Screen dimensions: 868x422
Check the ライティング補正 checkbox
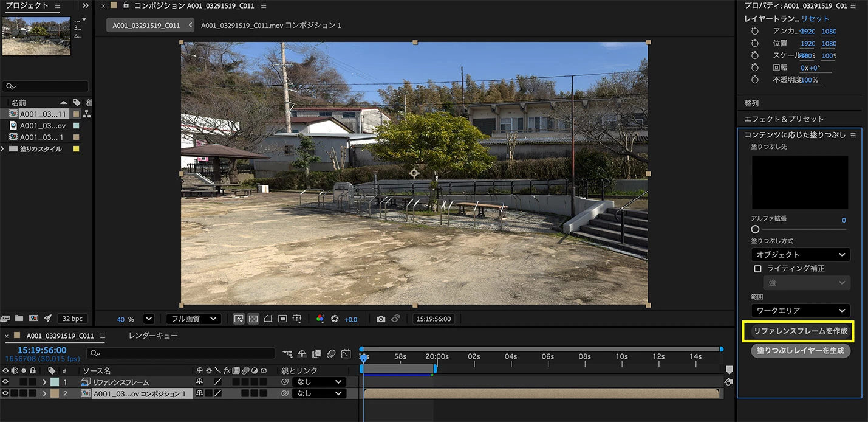[757, 268]
